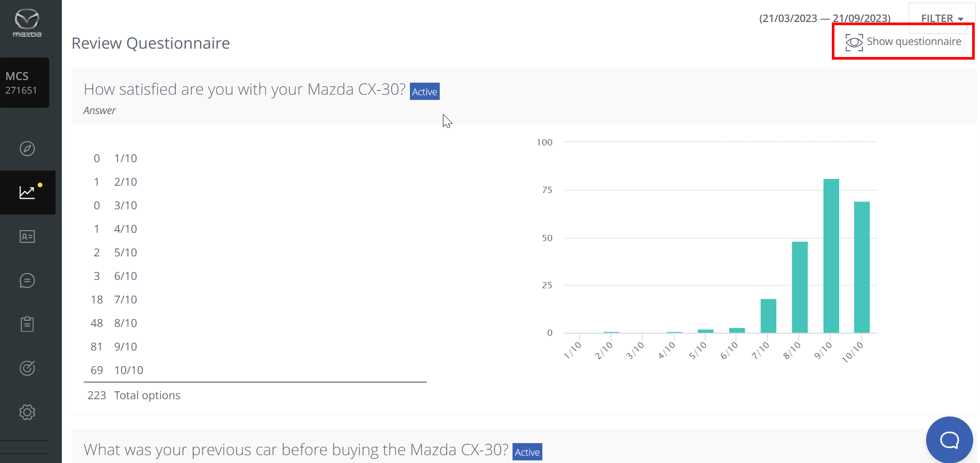Click the Active badge on satisfaction question
Viewport: 980px width, 463px height.
coord(425,92)
